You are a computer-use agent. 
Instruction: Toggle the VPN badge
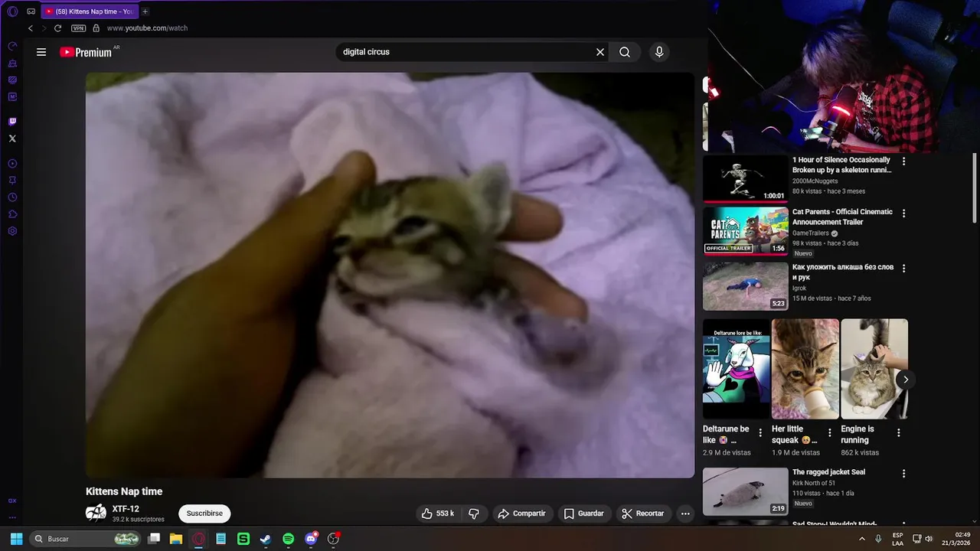pos(78,28)
